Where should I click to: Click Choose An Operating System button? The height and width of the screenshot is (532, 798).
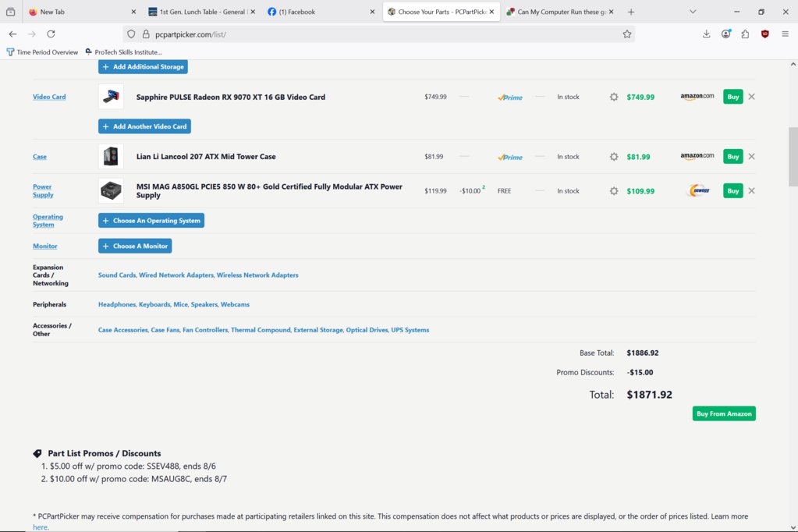pos(151,221)
